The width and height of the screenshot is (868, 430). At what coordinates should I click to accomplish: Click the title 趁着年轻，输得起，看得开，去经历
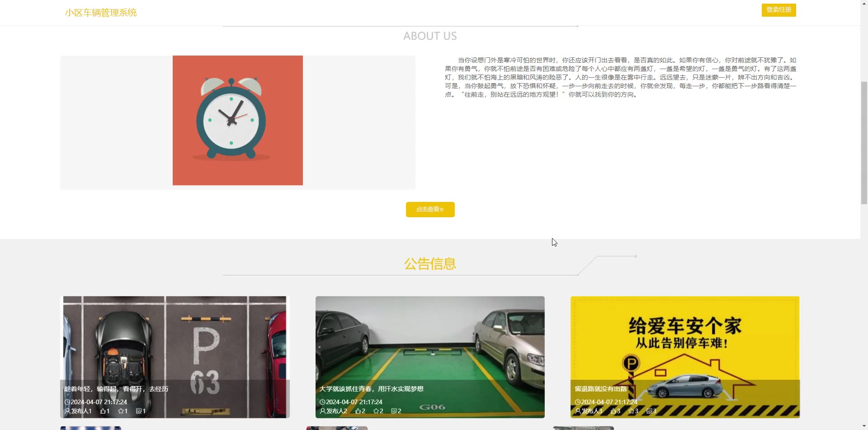tap(116, 389)
